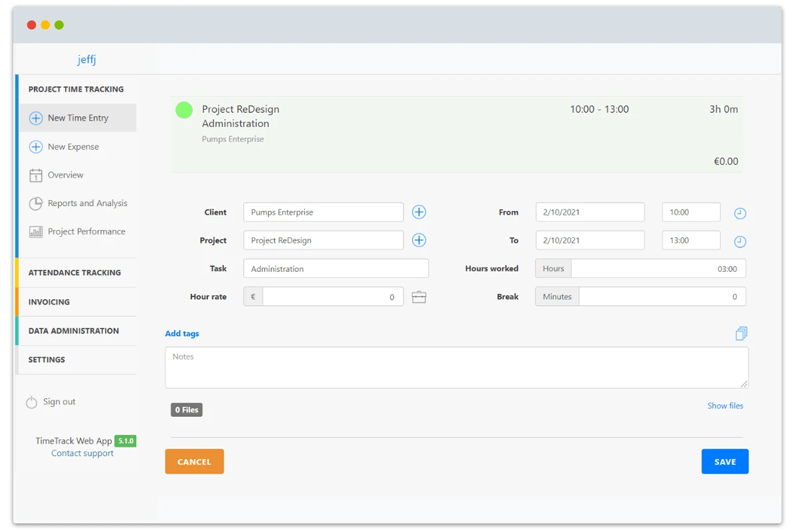Image resolution: width=798 pixels, height=532 pixels.
Task: Open the To date field calendar
Action: pos(589,240)
